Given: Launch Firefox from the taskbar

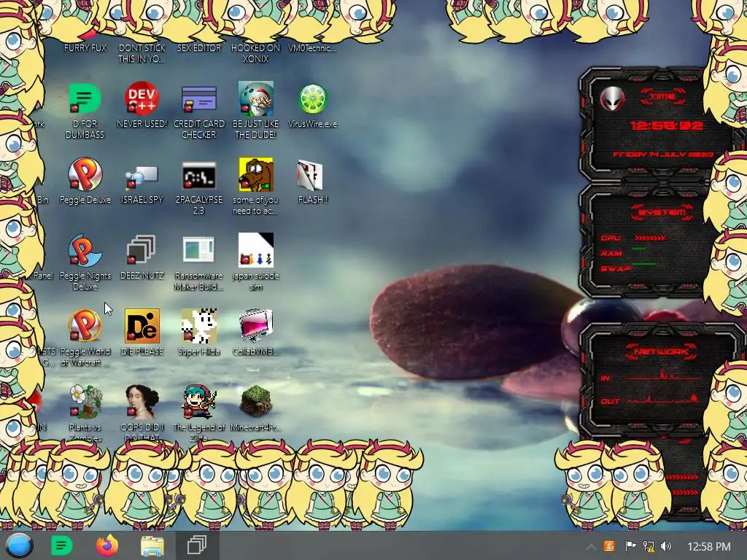Looking at the screenshot, I should click(107, 545).
